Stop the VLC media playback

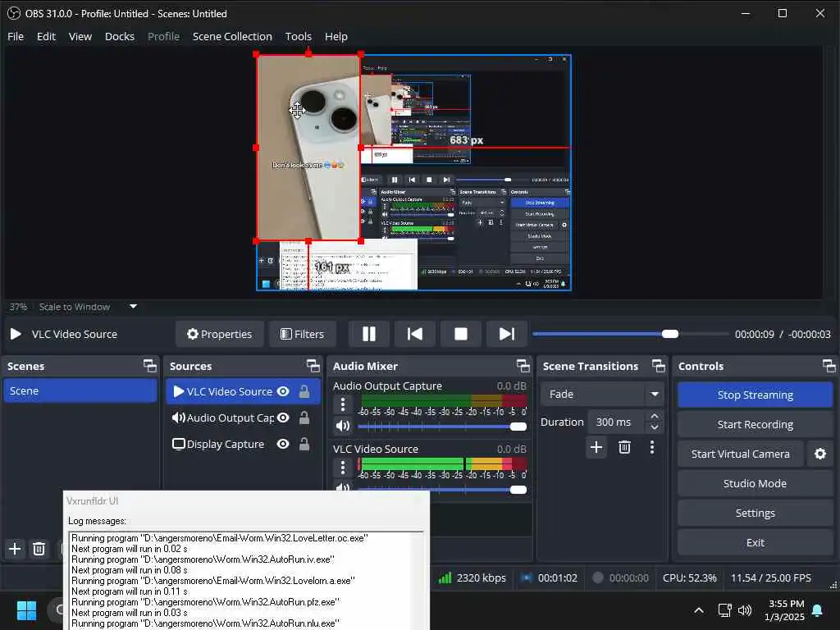(x=461, y=335)
